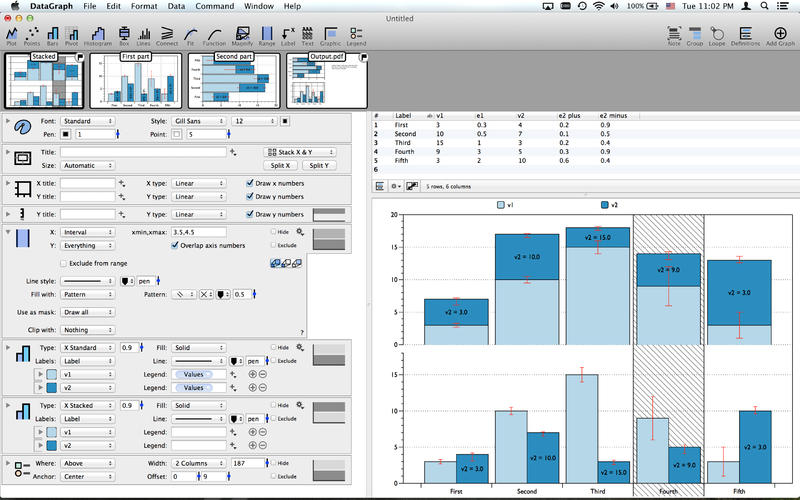The width and height of the screenshot is (800, 500).
Task: Enable Exclude from range checkbox
Action: (63, 263)
